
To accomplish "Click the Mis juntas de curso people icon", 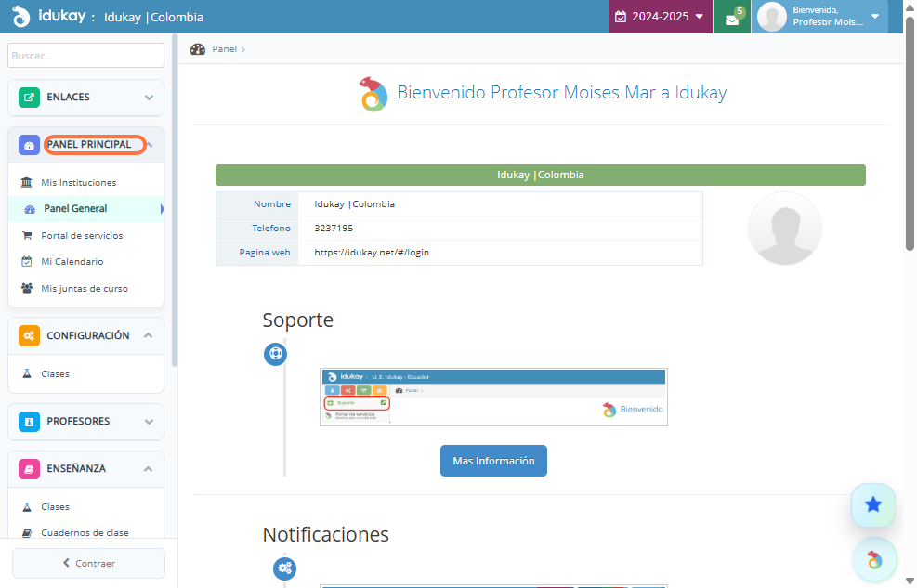I will click(26, 288).
